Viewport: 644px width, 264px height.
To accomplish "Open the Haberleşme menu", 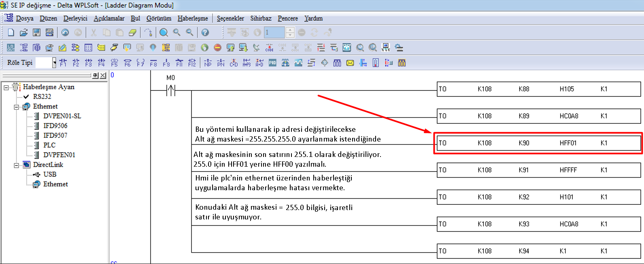I will click(193, 18).
